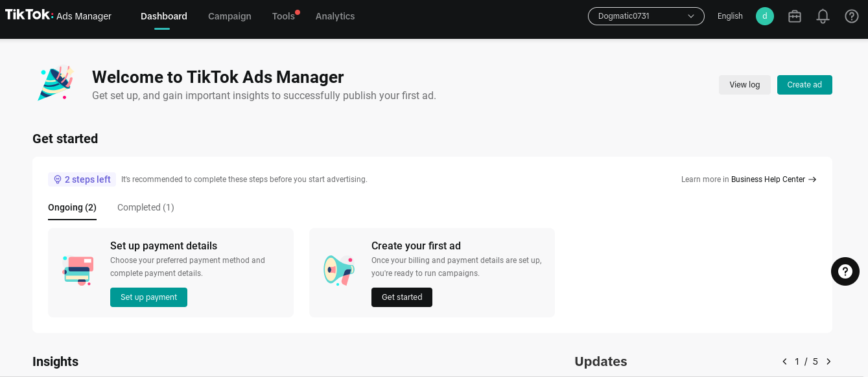The height and width of the screenshot is (377, 868).
Task: Open the notifications bell
Action: [823, 16]
